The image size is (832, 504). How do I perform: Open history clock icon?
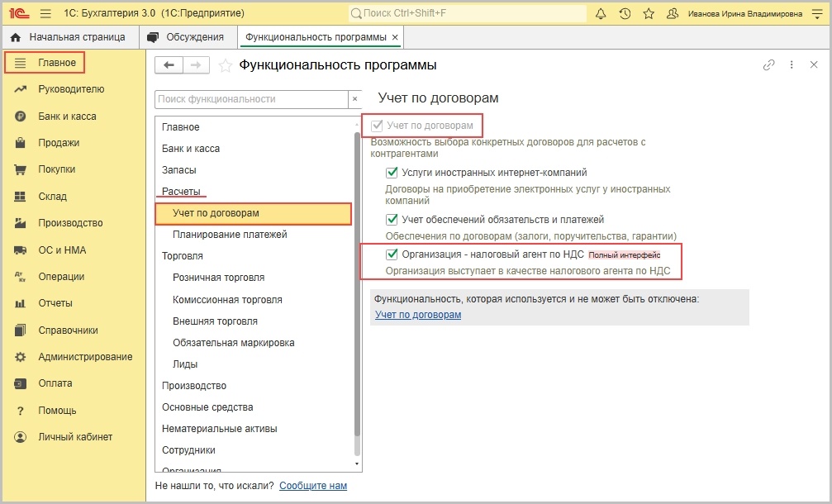coord(625,14)
